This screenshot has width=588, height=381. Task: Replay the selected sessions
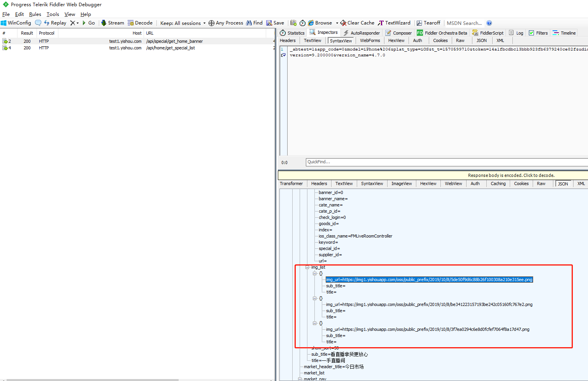coord(55,23)
